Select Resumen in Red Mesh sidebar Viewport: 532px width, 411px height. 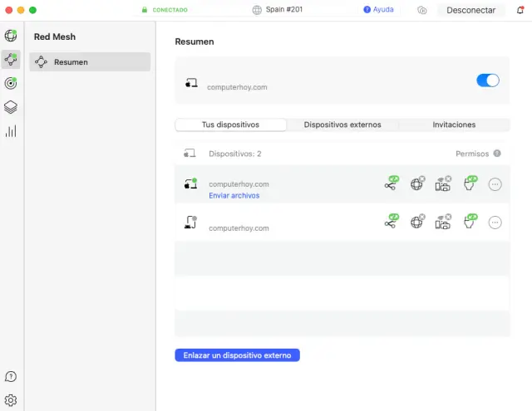click(x=90, y=61)
